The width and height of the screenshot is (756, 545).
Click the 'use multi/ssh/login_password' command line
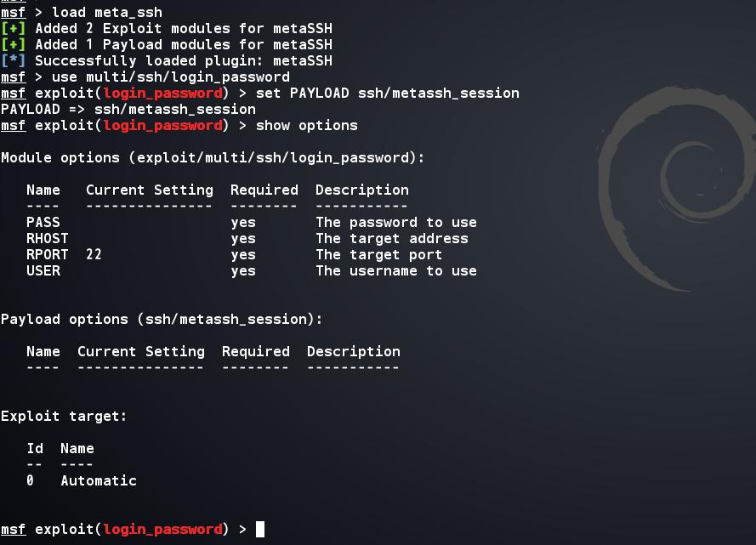170,77
